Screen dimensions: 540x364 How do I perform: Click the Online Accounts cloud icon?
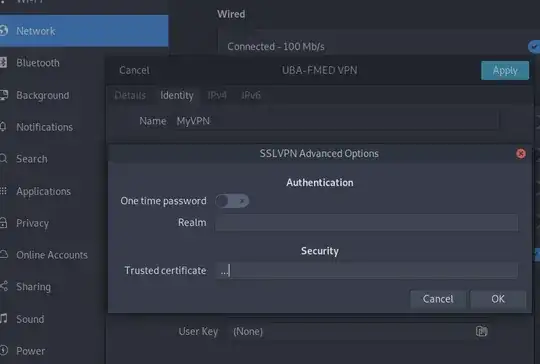pyautogui.click(x=4, y=254)
